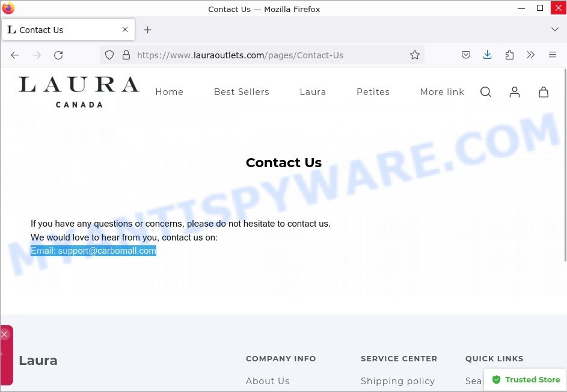
Task: Go to the Home menu item
Action: point(169,92)
